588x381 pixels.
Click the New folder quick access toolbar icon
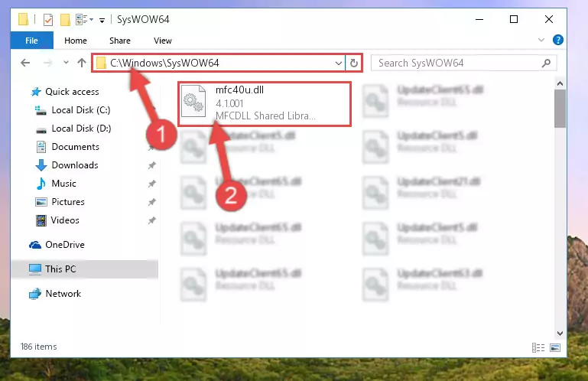point(65,20)
